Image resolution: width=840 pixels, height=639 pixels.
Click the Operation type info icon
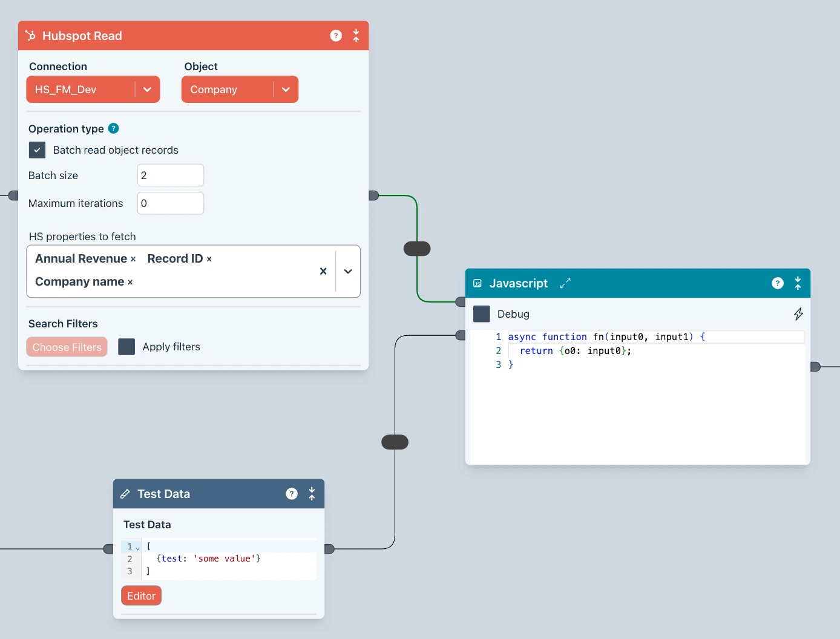tap(113, 128)
